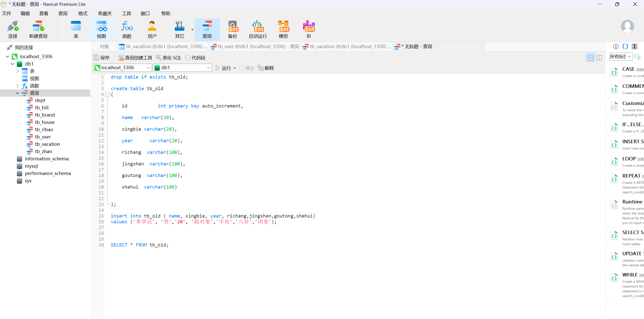Image resolution: width=644 pixels, height=319 pixels.
Task: Click 美化 SQL beautify button
Action: (169, 58)
